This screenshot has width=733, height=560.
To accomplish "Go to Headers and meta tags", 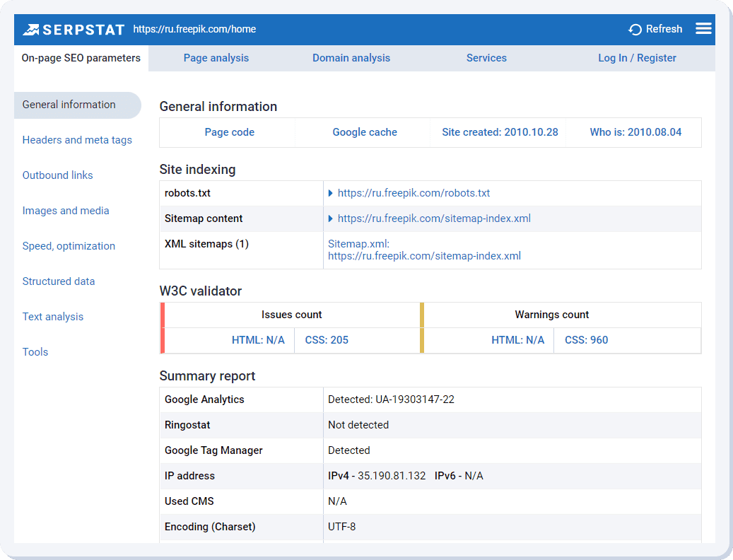I will point(77,140).
